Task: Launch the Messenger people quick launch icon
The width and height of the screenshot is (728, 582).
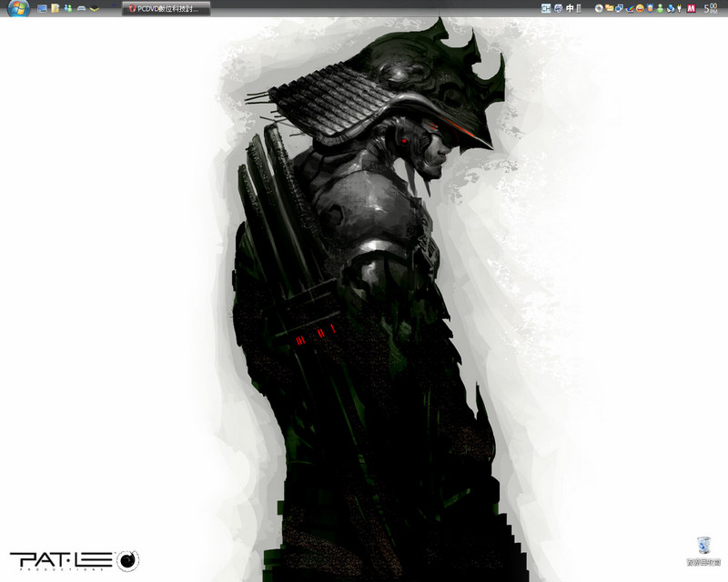Action: pos(68,8)
